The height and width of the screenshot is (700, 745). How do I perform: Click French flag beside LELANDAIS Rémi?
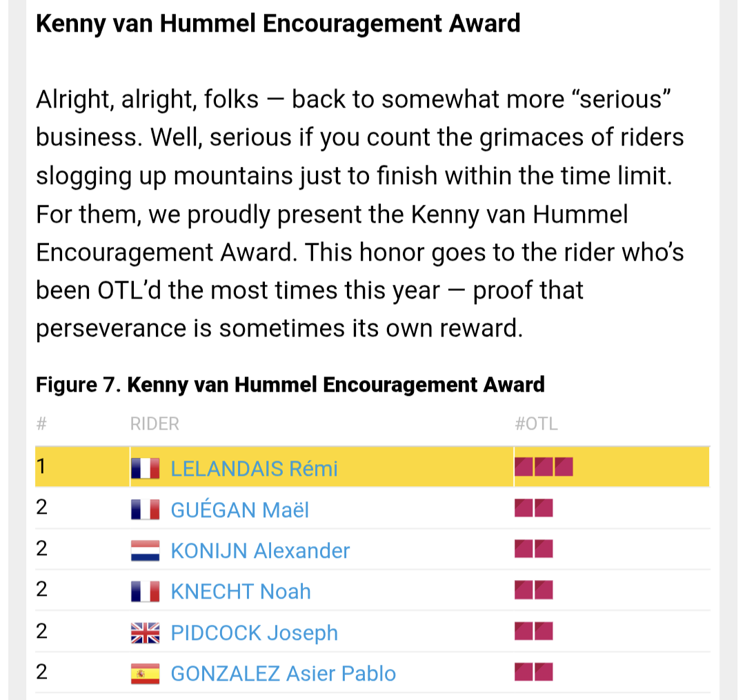pyautogui.click(x=145, y=469)
